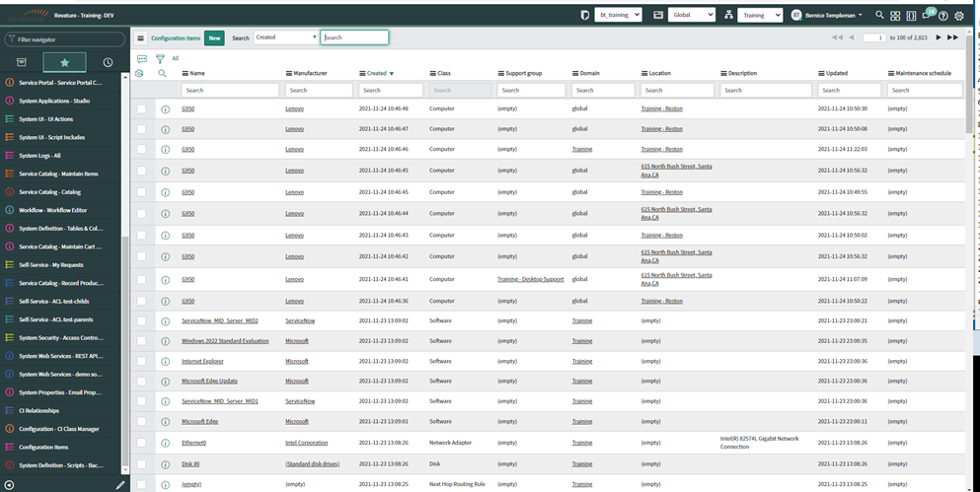Click the domain picker hierarchy icon
Image resolution: width=980 pixels, height=492 pixels.
pyautogui.click(x=728, y=15)
